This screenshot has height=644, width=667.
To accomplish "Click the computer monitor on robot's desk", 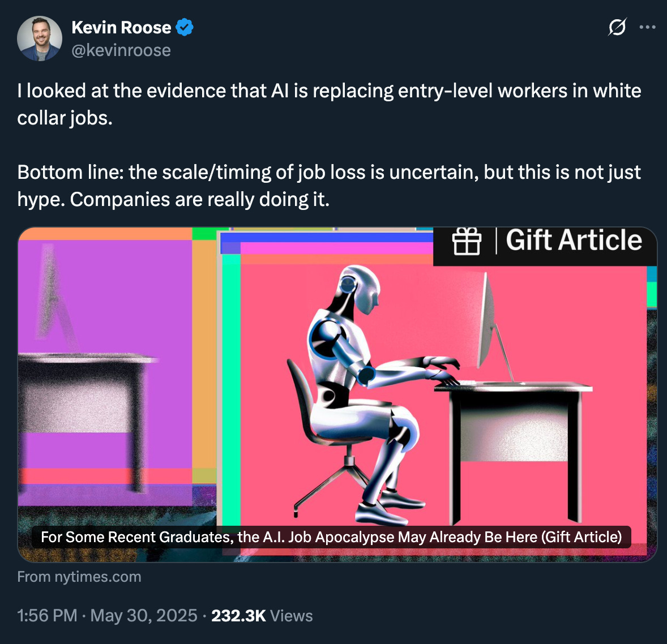I will pos(495,327).
